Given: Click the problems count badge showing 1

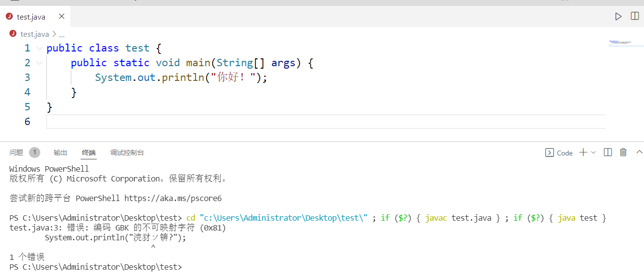Looking at the screenshot, I should tap(34, 153).
